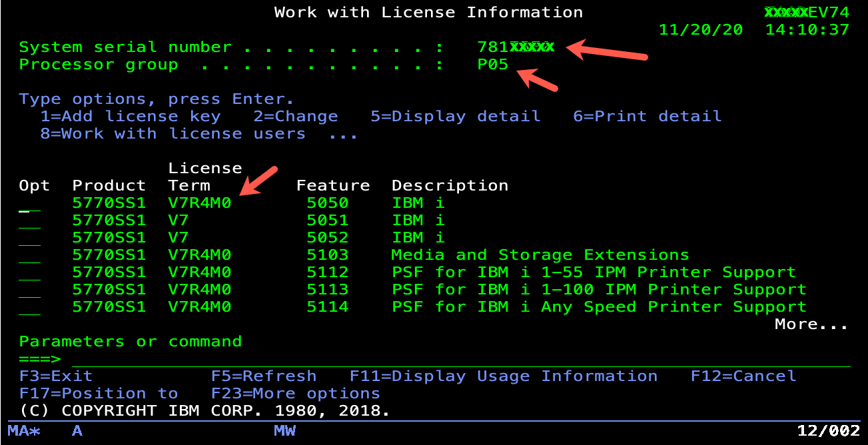Image resolution: width=868 pixels, height=445 pixels.
Task: Click the IBM copyright notice line
Action: click(205, 411)
